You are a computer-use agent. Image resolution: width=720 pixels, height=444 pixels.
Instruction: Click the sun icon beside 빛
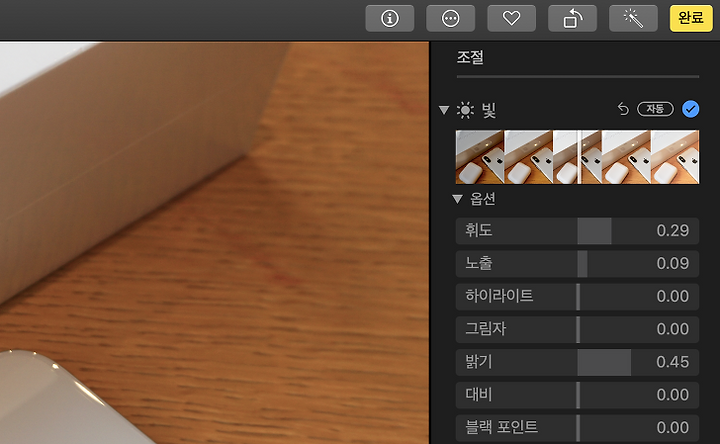pos(465,110)
